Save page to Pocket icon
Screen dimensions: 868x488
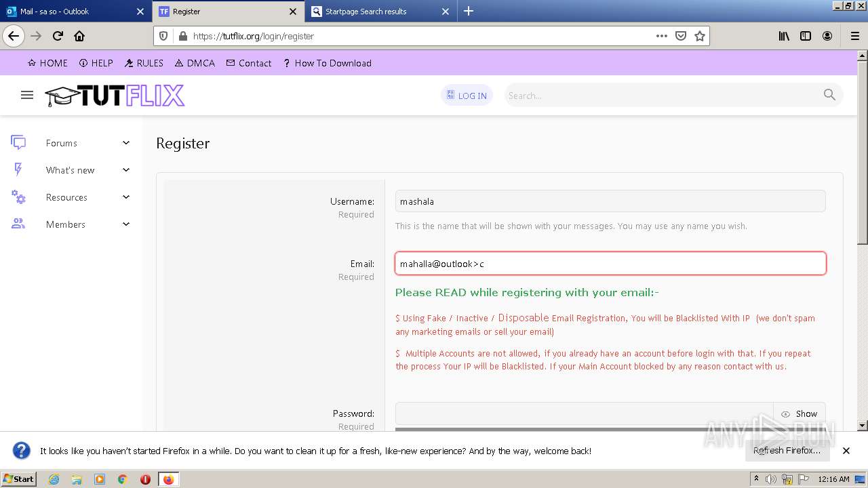(681, 36)
